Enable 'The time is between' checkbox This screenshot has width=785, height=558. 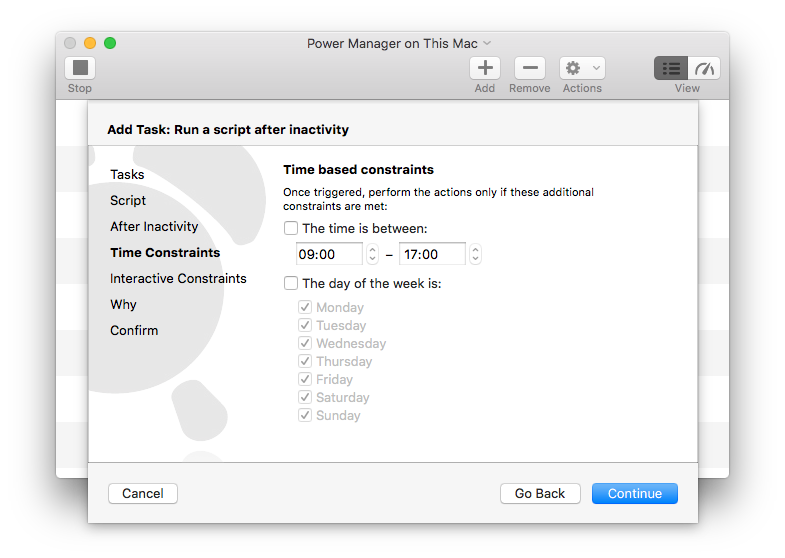(290, 228)
